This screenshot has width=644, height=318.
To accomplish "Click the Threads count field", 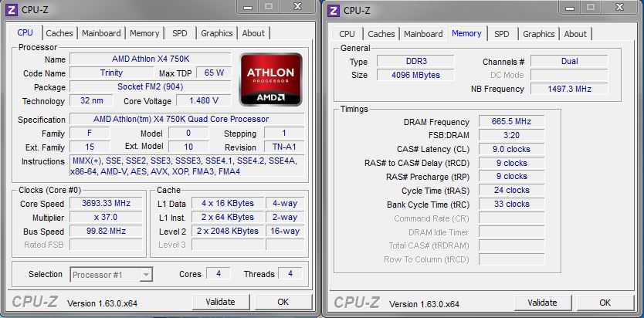I will point(290,274).
